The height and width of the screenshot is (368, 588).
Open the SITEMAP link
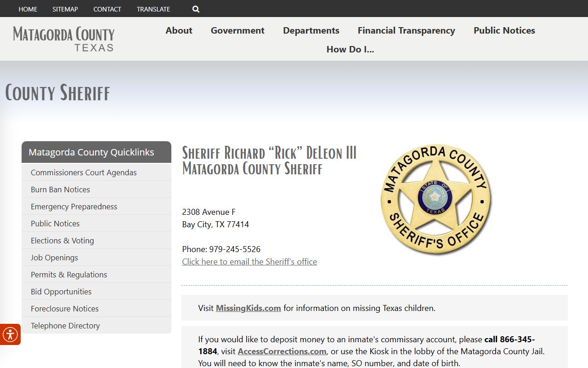pos(65,9)
